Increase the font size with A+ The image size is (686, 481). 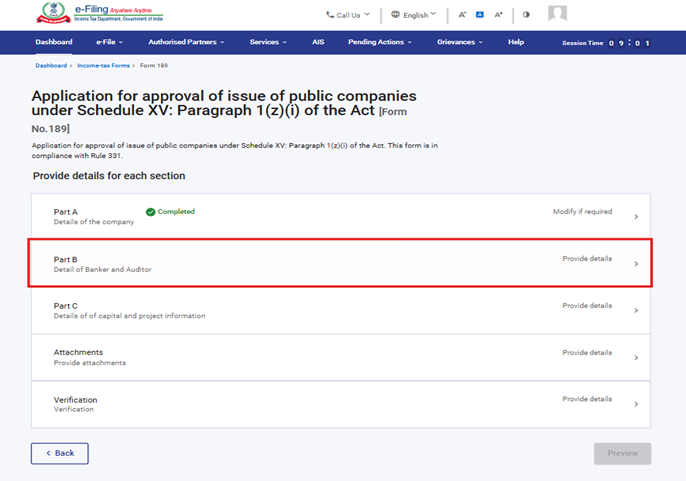(499, 15)
